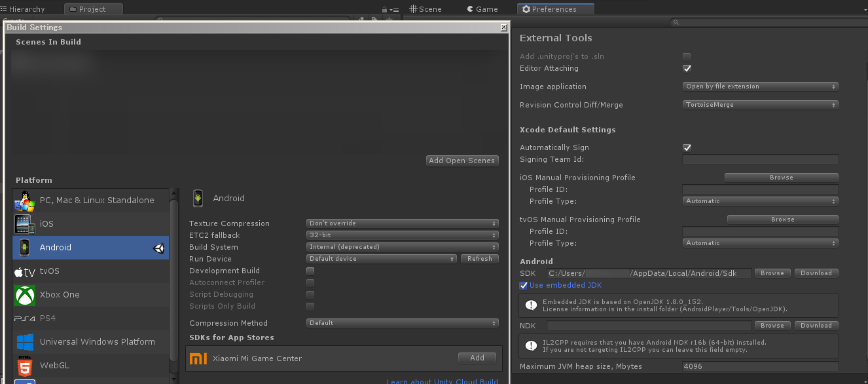Click the PC, Mac & Linux Standalone penguin icon
Screen dimensions: 868x384
click(x=24, y=200)
